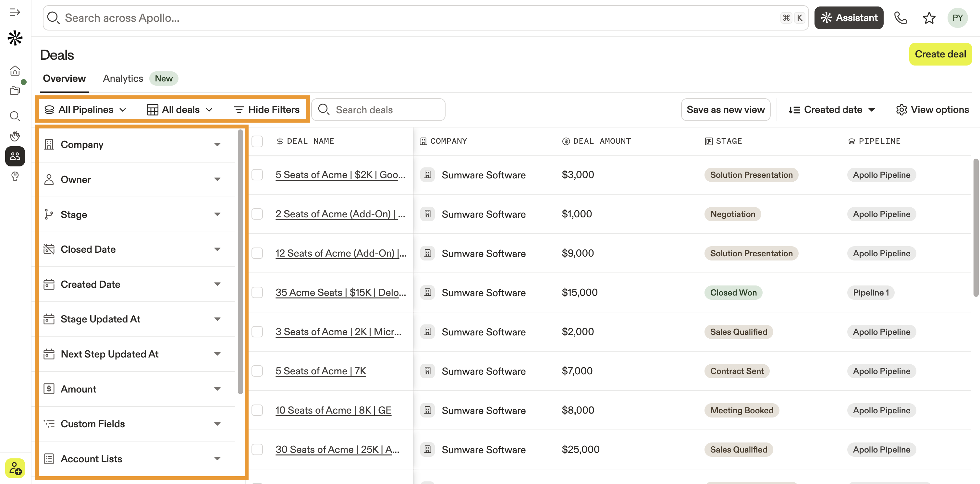Image resolution: width=980 pixels, height=484 pixels.
Task: Open the Home icon in sidebar
Action: pos(15,70)
